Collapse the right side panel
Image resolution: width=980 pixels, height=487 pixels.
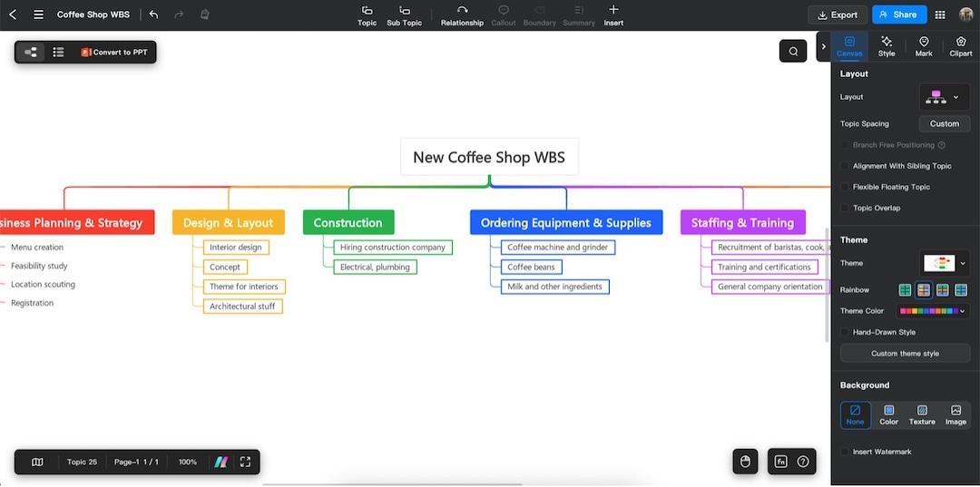pyautogui.click(x=823, y=46)
